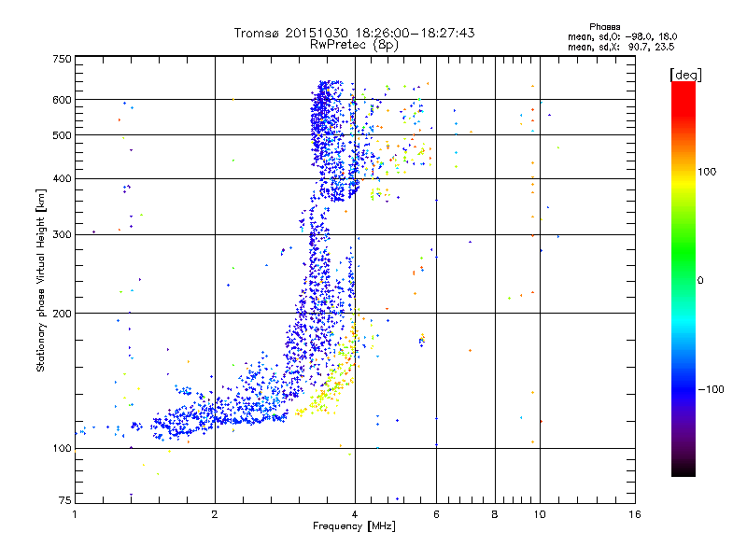Click the y-axis tick label '600'
This screenshot has width=747, height=560.
62,100
